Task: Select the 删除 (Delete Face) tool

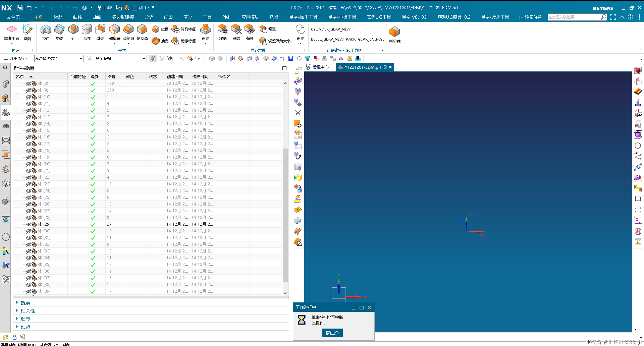Action: pos(236,32)
